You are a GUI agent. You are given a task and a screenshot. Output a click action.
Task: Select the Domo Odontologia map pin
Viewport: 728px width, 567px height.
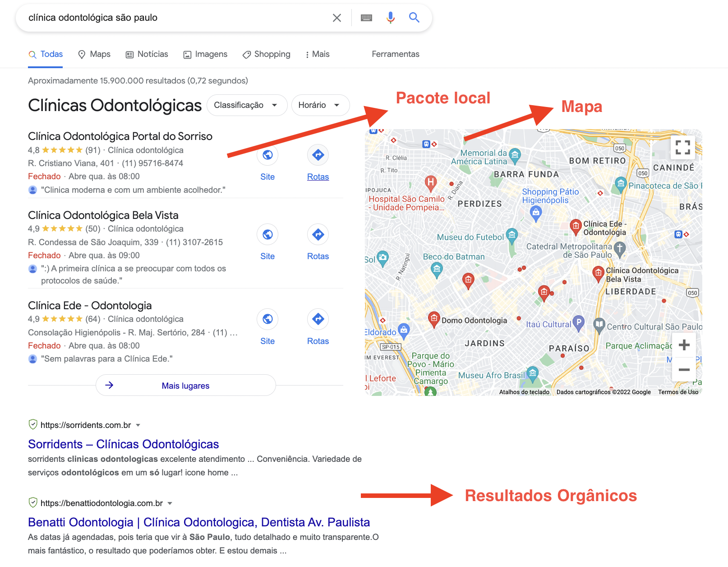[x=433, y=319]
